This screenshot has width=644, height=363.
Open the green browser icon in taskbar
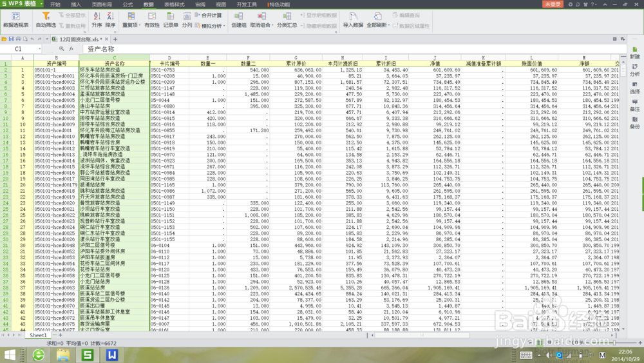pyautogui.click(x=39, y=355)
